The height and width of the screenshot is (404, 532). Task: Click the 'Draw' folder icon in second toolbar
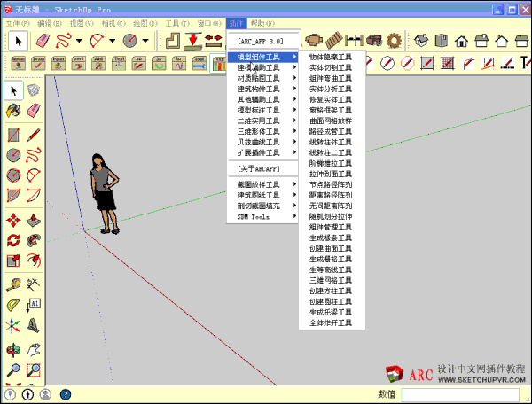click(x=38, y=63)
